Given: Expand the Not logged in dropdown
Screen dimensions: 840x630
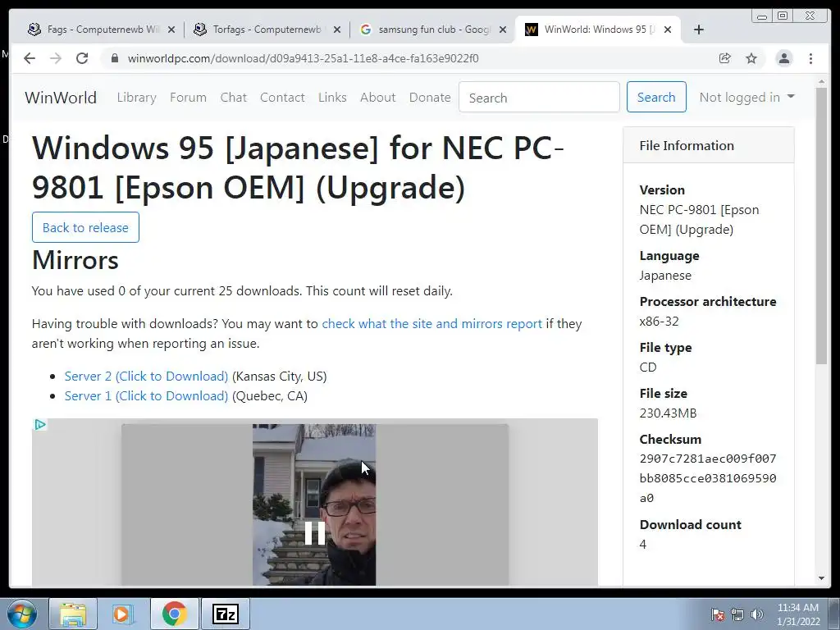Looking at the screenshot, I should click(x=746, y=97).
